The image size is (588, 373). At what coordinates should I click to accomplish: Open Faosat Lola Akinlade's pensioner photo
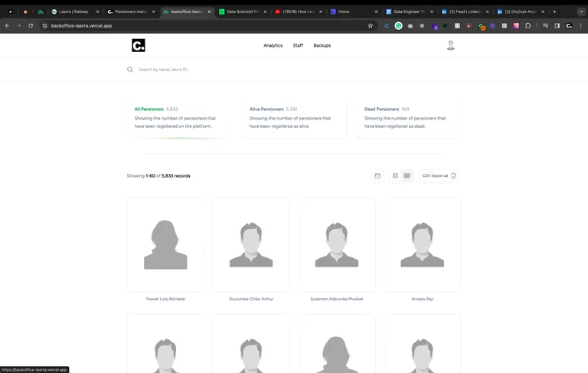coord(165,244)
